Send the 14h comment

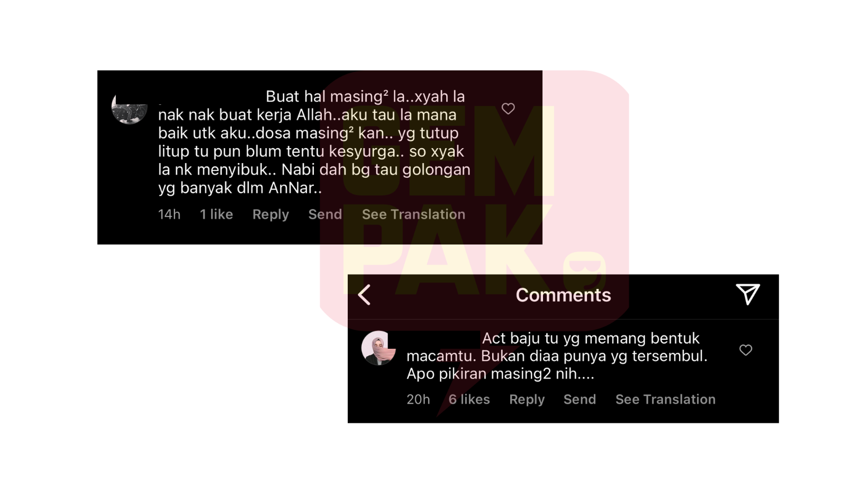[x=325, y=214]
